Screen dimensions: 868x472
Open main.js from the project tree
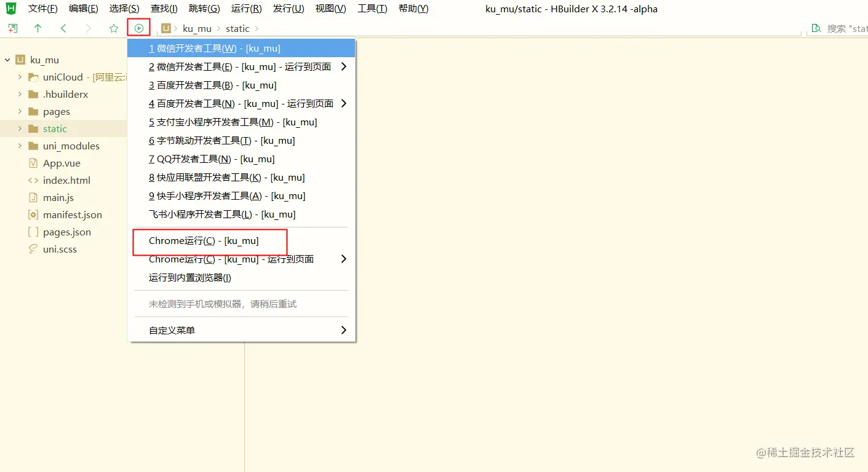click(x=58, y=197)
